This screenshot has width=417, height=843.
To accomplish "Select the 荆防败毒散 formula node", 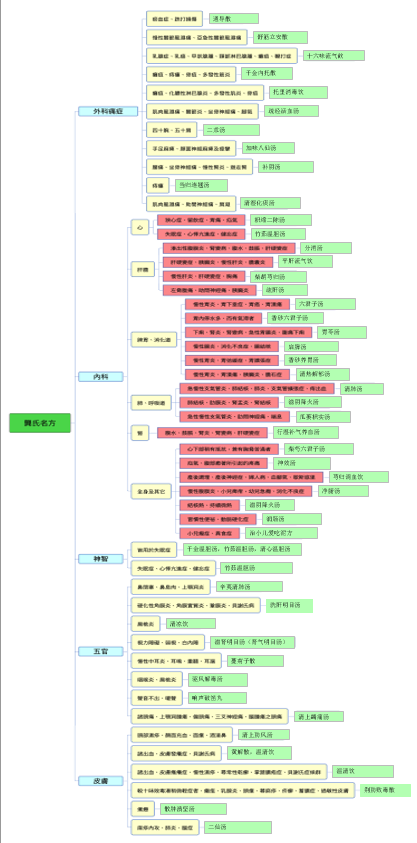I will point(385,790).
